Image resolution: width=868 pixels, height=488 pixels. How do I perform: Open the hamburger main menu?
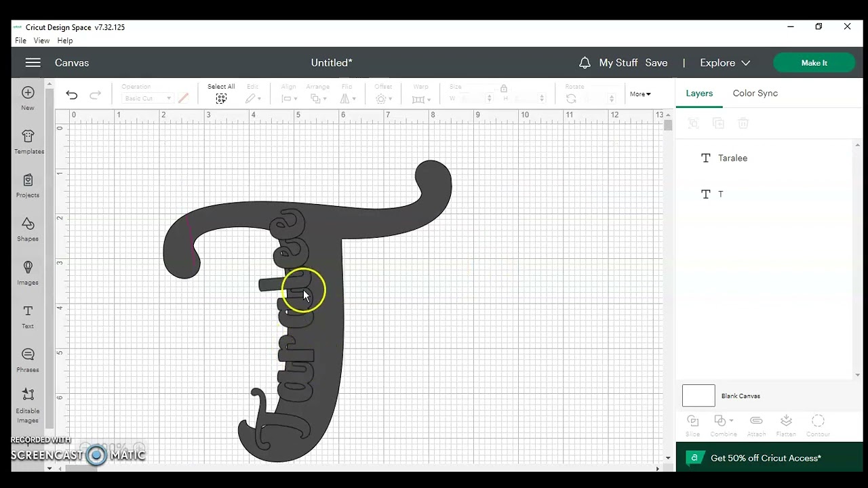(33, 62)
